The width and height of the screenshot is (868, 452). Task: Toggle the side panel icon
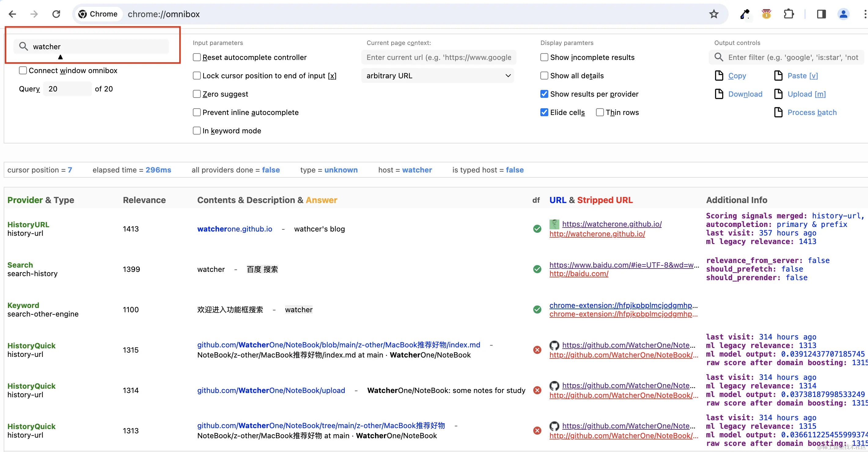click(821, 14)
